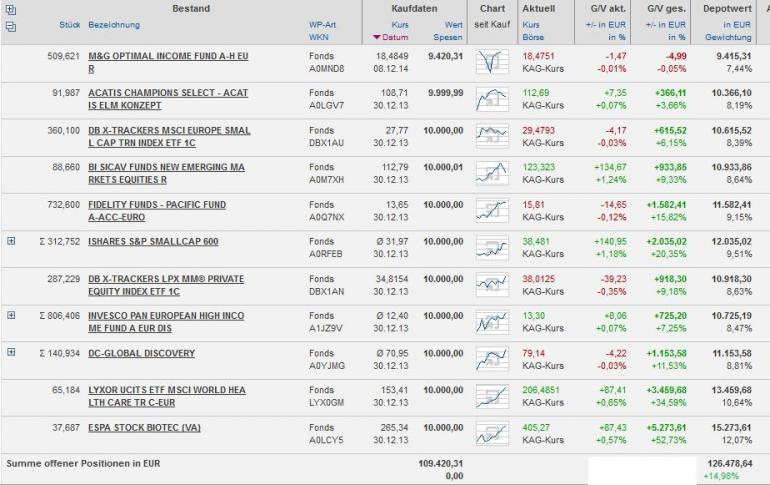Open DB X-TRACKERS MSCI EUROPE SMALL CAP link

click(x=169, y=136)
